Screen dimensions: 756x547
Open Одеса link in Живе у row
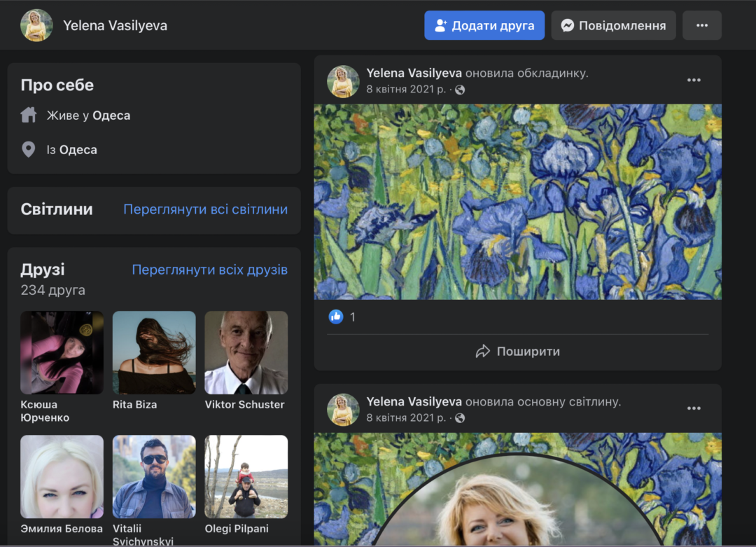111,116
